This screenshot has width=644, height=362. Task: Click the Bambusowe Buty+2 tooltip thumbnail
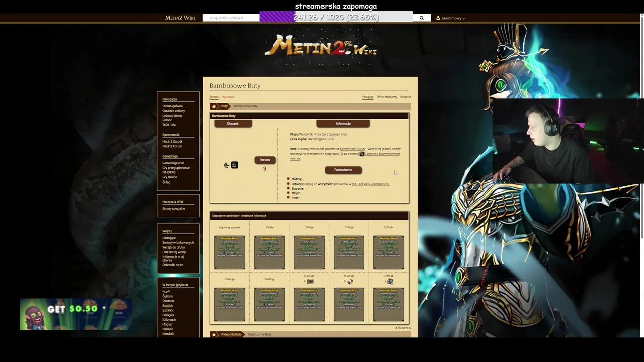pyautogui.click(x=309, y=252)
